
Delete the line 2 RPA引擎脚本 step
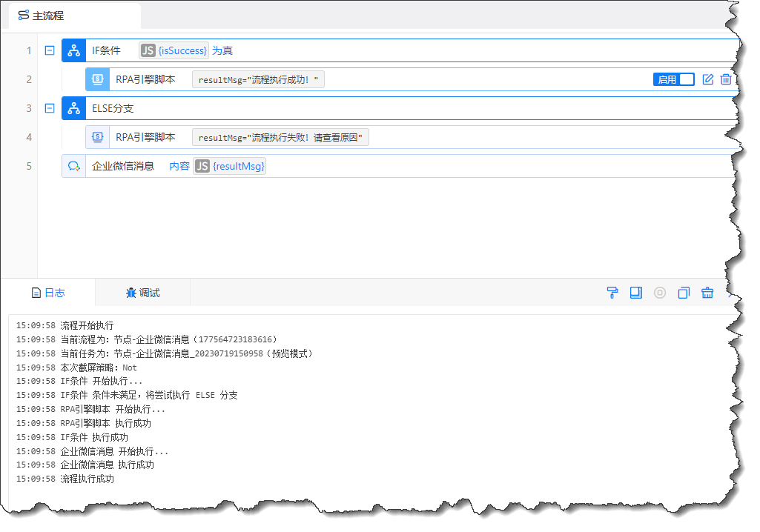(726, 79)
